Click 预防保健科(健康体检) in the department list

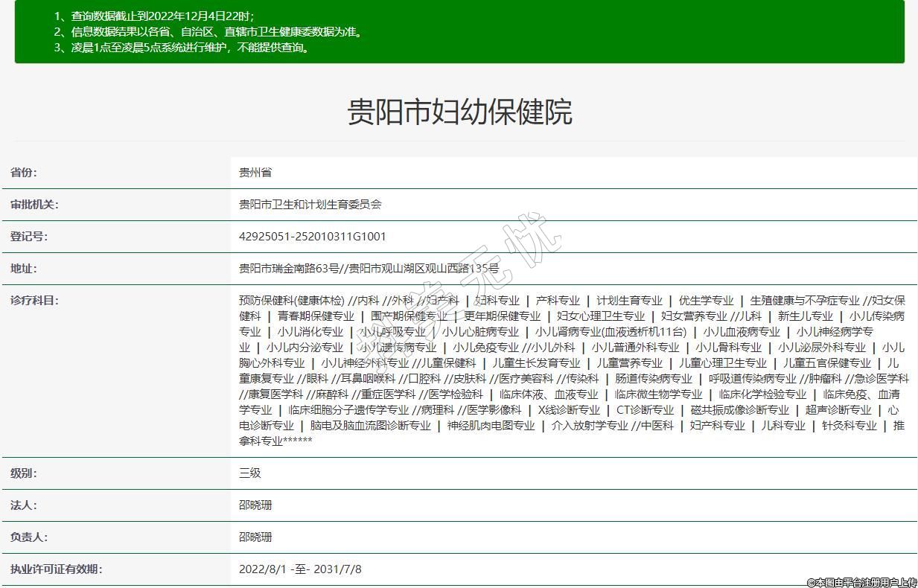pos(291,301)
